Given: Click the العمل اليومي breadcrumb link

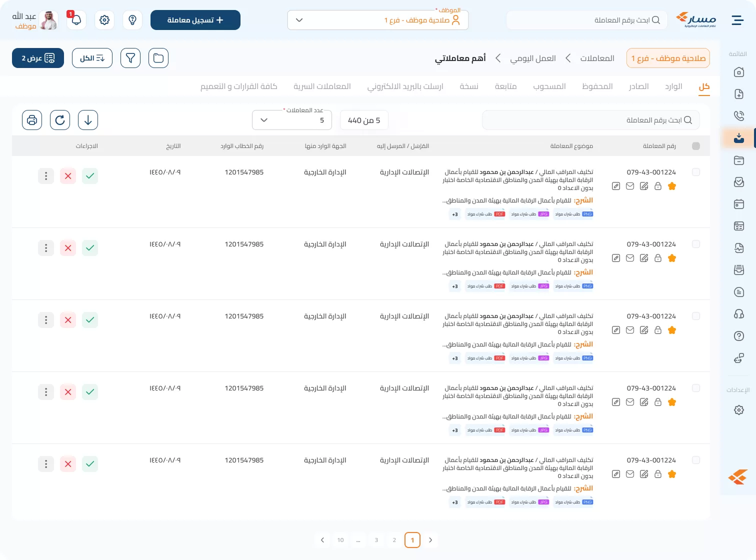Looking at the screenshot, I should 533,58.
